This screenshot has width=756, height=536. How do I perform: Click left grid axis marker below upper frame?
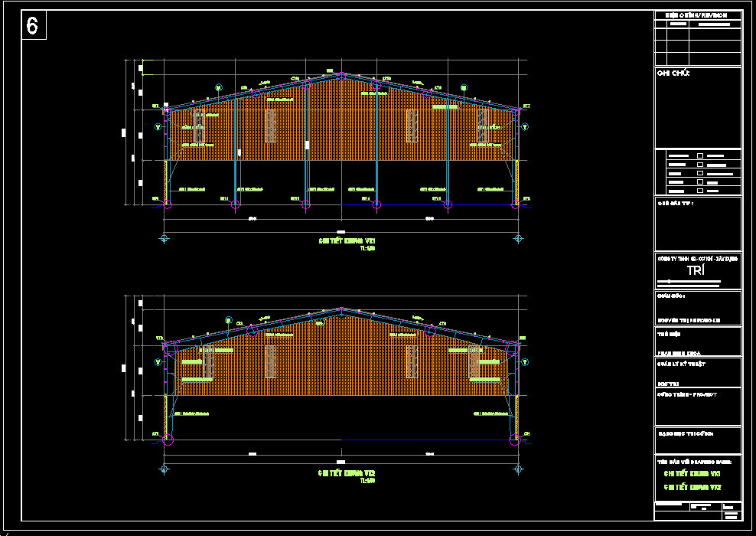pos(164,238)
